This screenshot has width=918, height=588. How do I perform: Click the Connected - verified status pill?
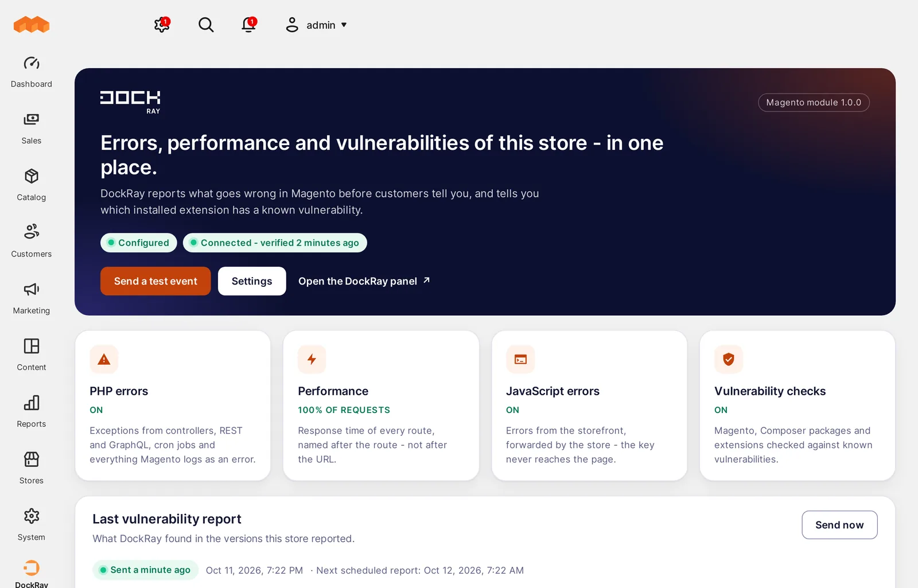point(275,243)
